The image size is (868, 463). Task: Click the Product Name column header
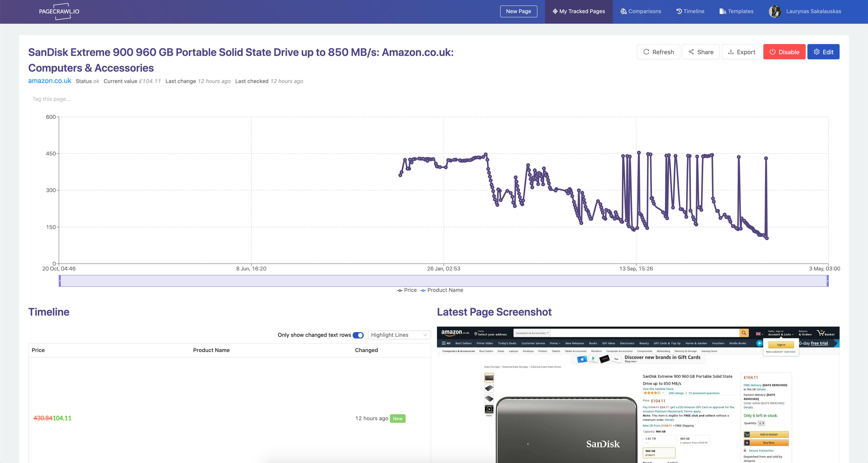211,350
